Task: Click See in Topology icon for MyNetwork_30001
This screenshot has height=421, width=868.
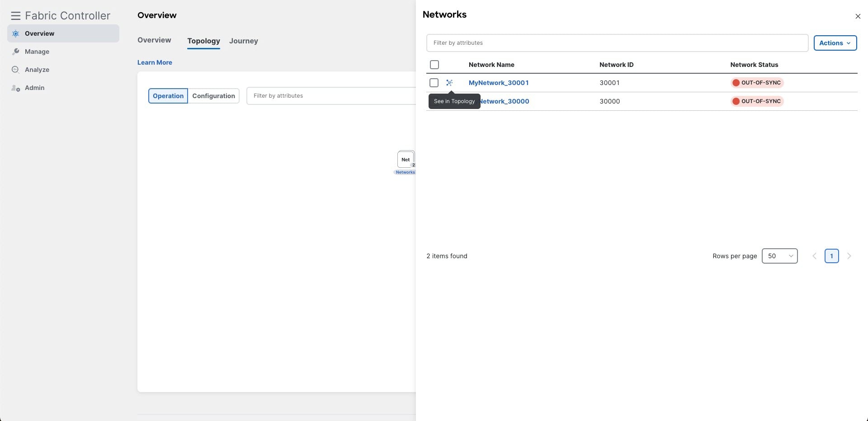Action: (449, 83)
